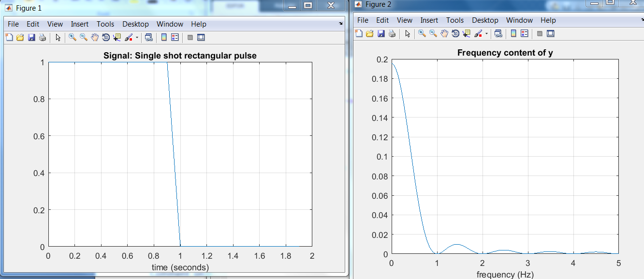Select the Pan tool in Figure 2
Screen dimensions: 644x279
point(444,33)
